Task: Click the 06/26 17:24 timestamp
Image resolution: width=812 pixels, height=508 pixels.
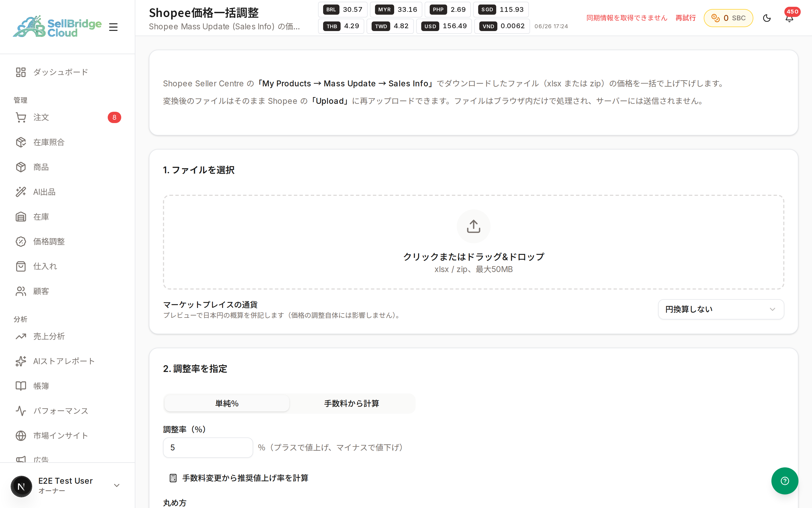Action: 551,26
